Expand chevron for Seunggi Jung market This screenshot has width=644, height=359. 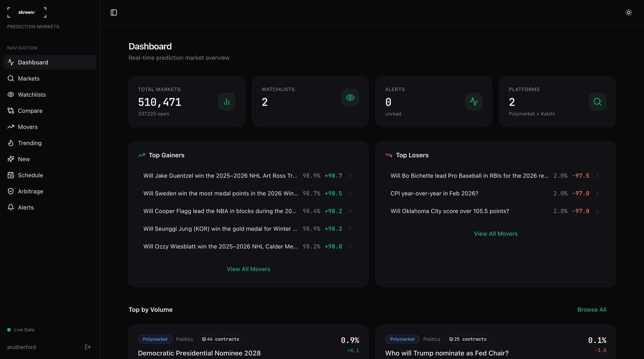coord(350,229)
